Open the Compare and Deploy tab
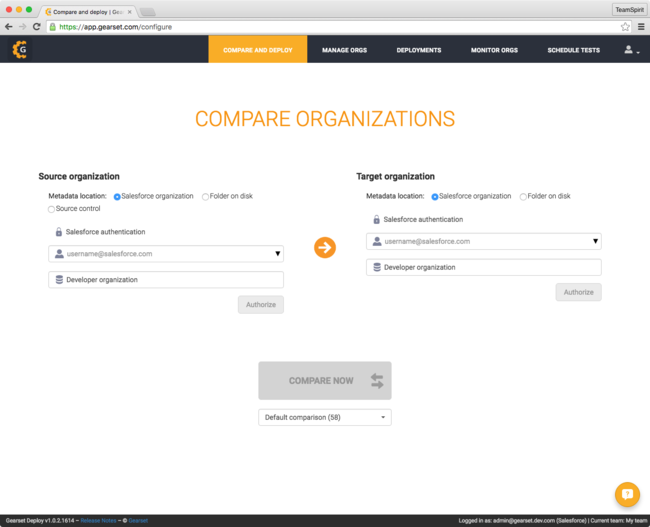The image size is (650, 527). (x=257, y=49)
